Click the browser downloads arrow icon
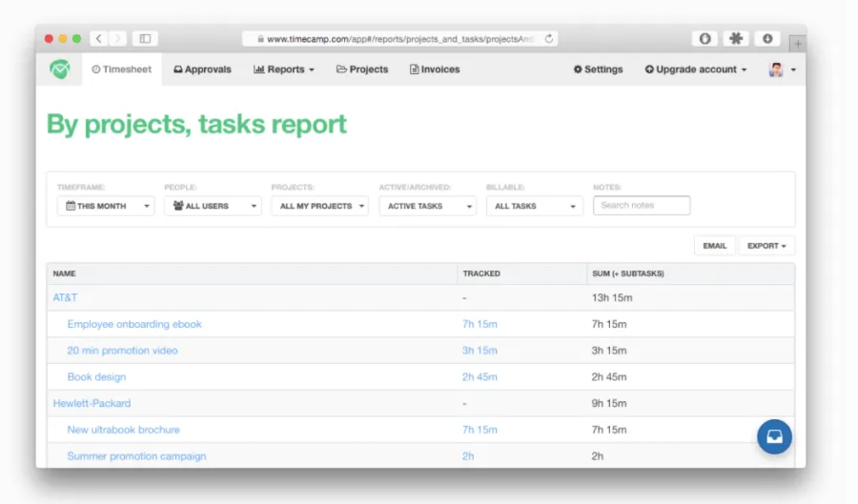Image resolution: width=858 pixels, height=504 pixels. (x=766, y=39)
